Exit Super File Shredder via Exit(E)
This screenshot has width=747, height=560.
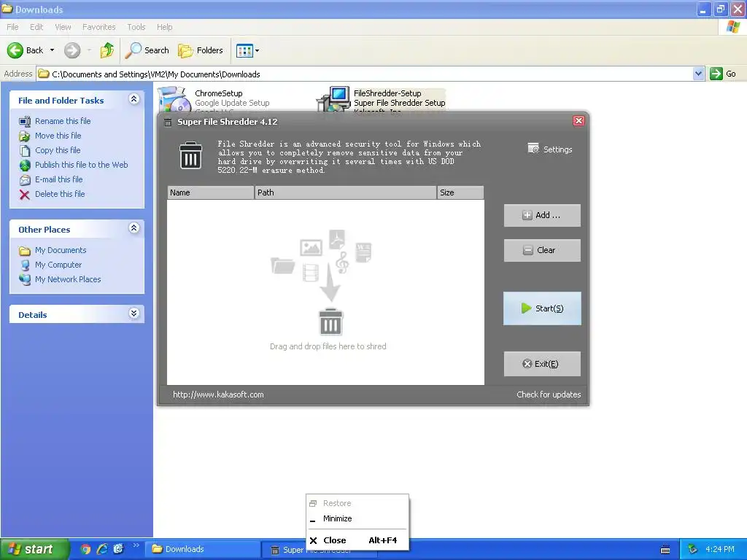coord(542,364)
